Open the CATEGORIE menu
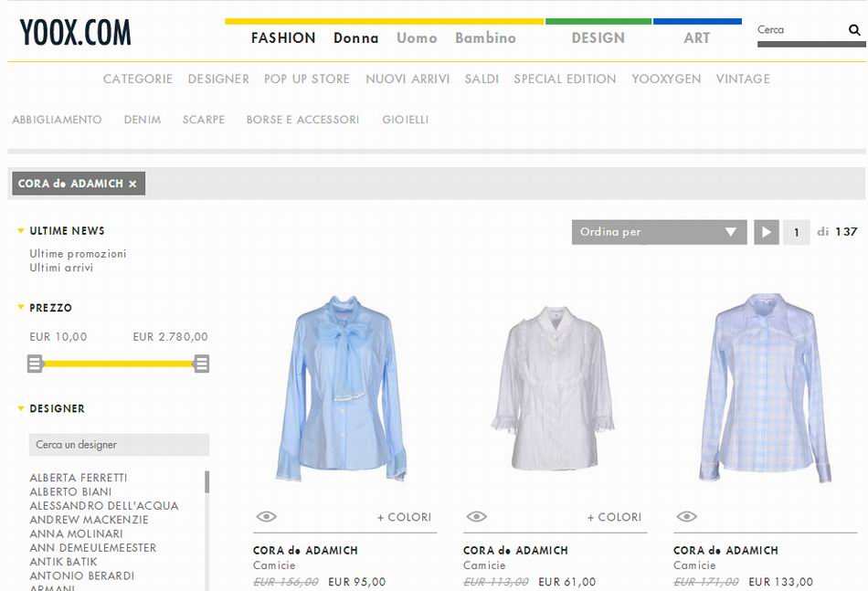Screen dimensions: 868x591 138,79
